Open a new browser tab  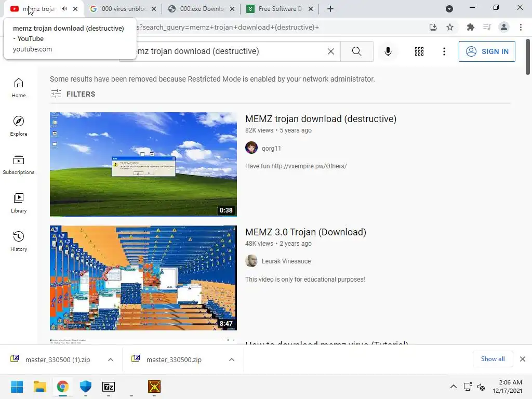(330, 9)
